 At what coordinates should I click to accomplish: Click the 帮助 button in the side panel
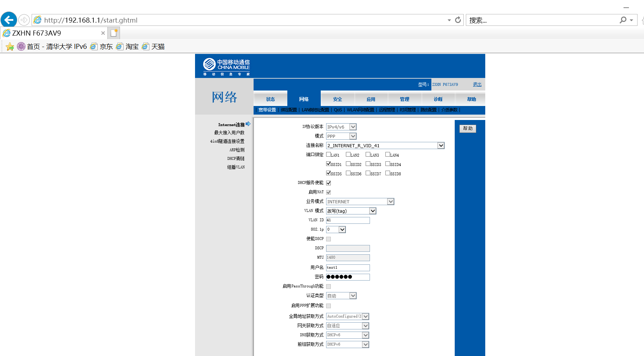coord(468,129)
